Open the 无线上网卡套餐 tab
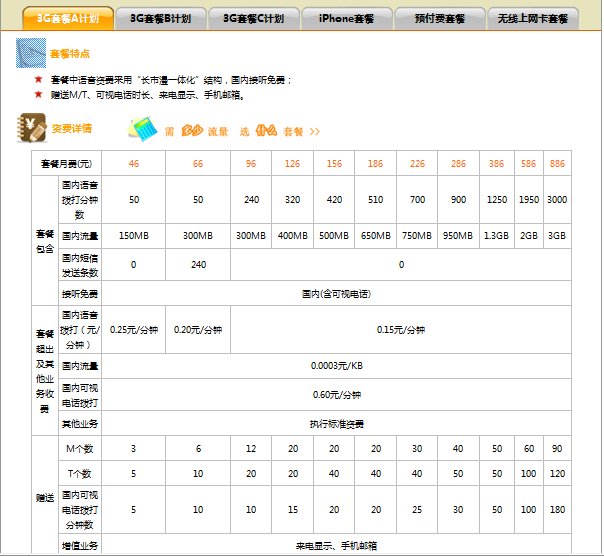 click(x=533, y=18)
